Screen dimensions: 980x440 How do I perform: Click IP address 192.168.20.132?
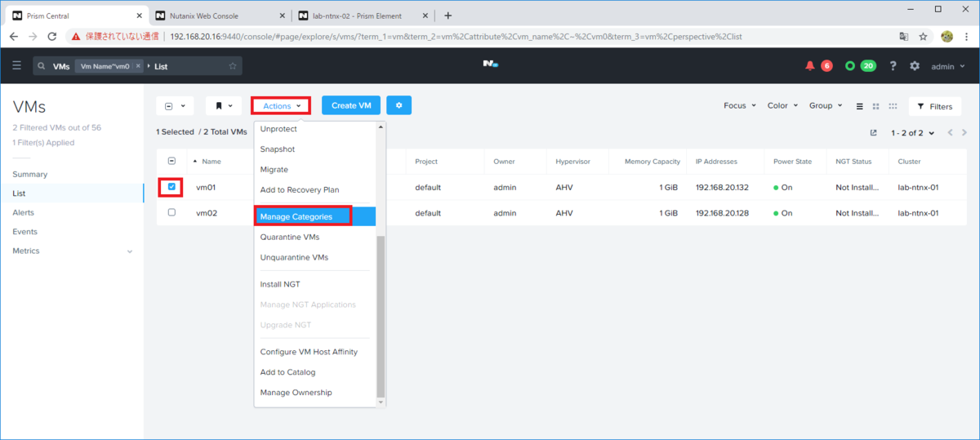[x=723, y=187]
